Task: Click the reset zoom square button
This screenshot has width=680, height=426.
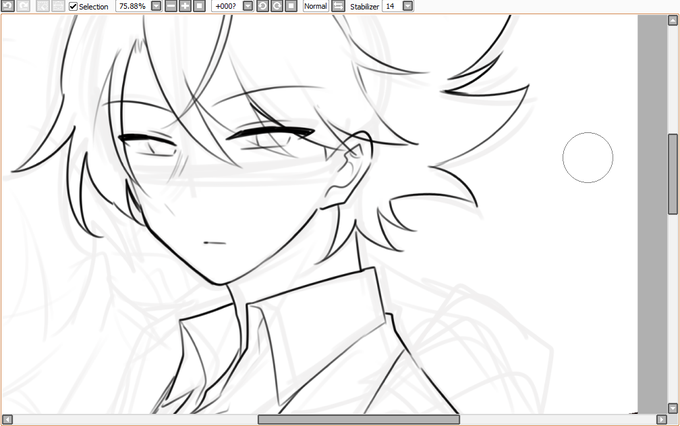Action: pos(199,6)
